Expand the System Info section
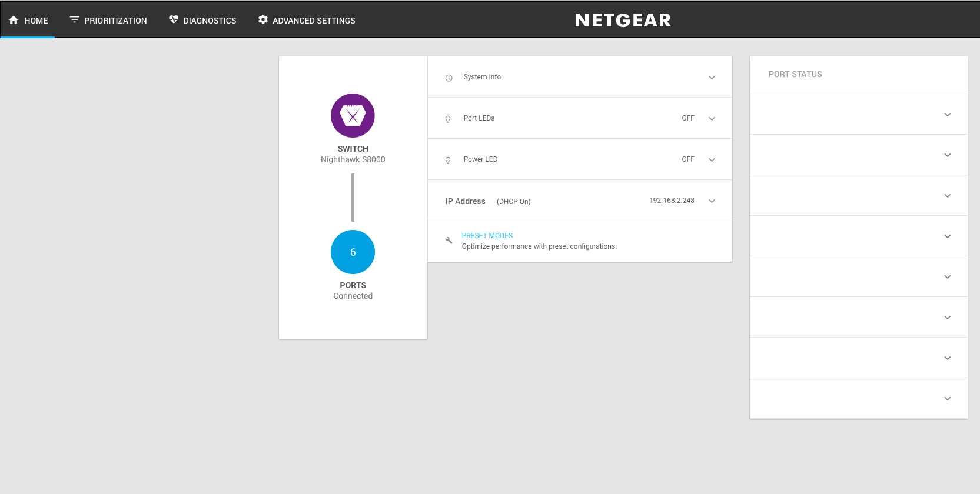This screenshot has width=980, height=494. [x=712, y=78]
